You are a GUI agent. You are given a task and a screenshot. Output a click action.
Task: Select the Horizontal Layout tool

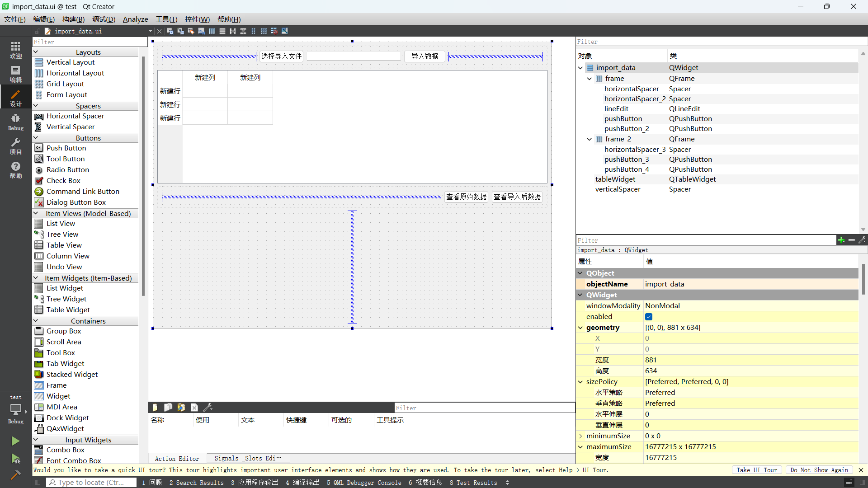click(x=75, y=73)
